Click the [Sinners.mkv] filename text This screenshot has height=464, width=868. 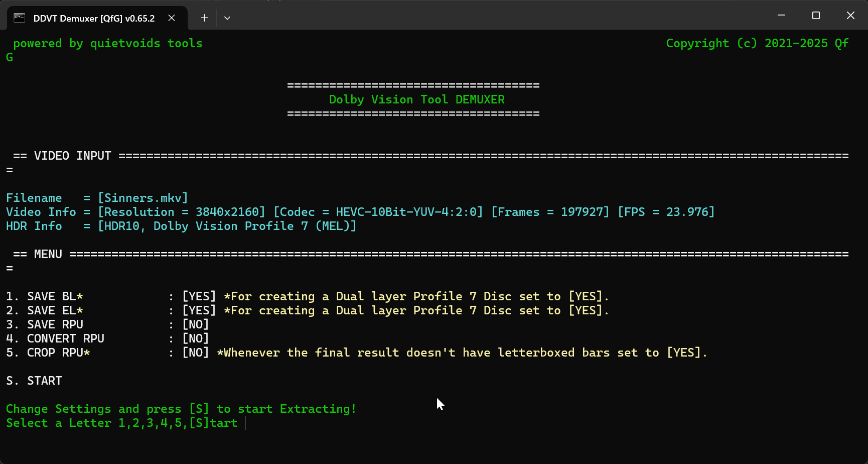pyautogui.click(x=143, y=198)
